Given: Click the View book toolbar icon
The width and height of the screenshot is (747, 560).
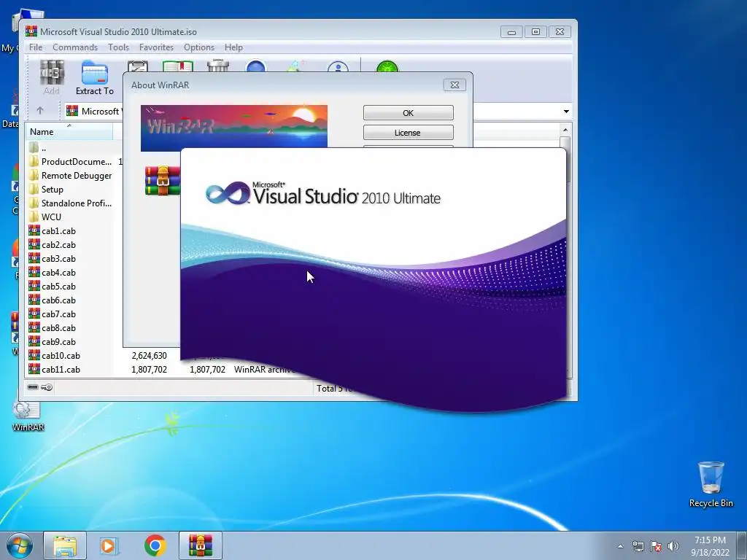Looking at the screenshot, I should (x=178, y=66).
